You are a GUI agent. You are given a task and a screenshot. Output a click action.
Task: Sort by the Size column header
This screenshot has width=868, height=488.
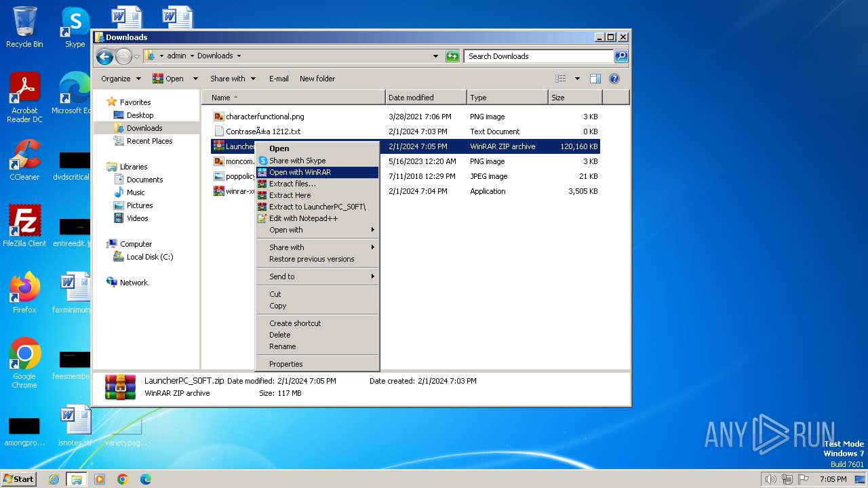coord(575,98)
